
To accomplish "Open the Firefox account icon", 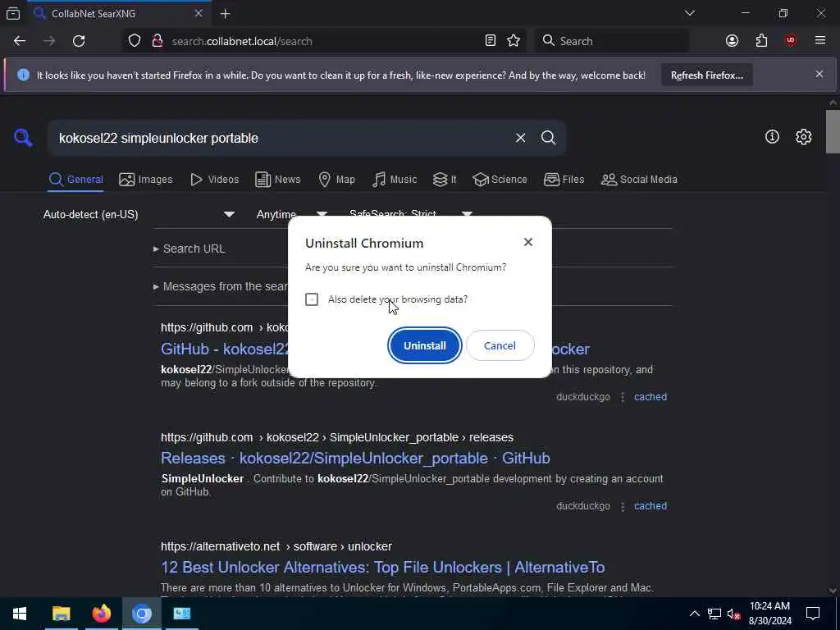I will click(732, 41).
